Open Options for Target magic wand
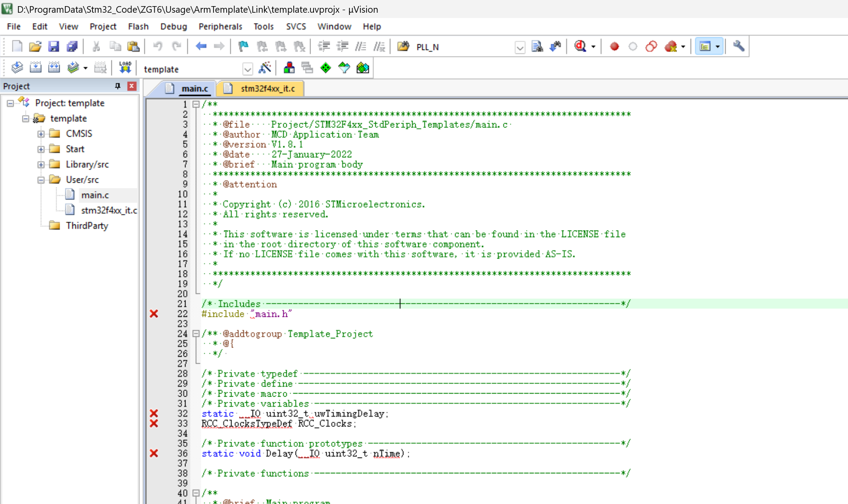This screenshot has width=848, height=504. (x=265, y=68)
